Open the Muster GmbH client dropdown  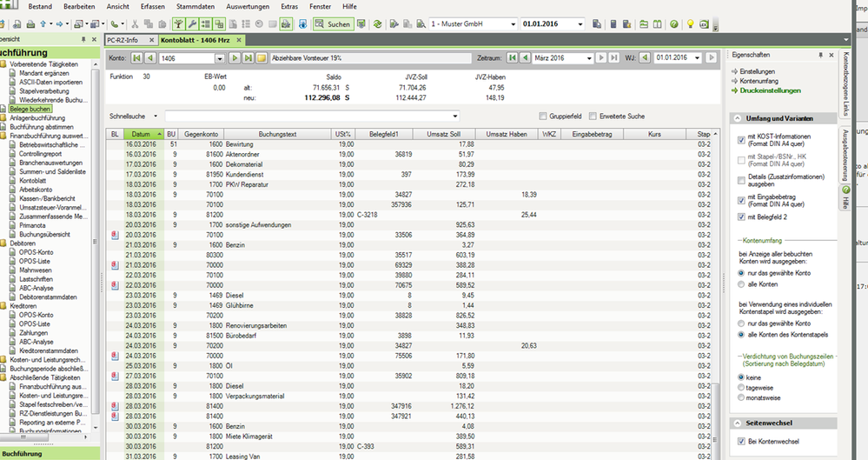(x=513, y=24)
